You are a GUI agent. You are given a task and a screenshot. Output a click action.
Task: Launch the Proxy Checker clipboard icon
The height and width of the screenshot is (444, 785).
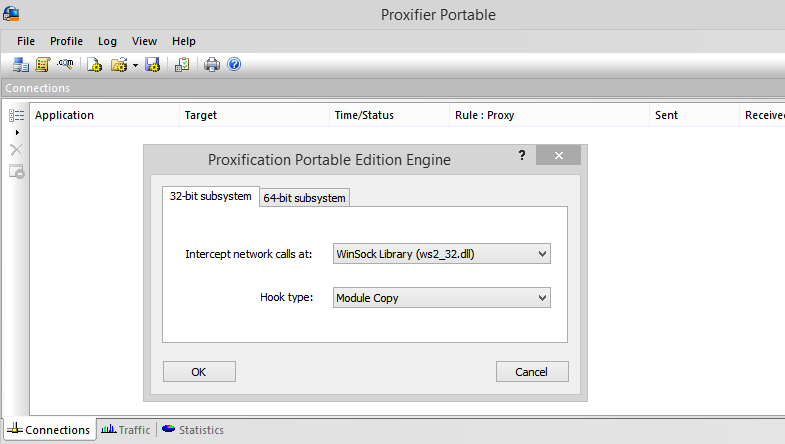point(182,65)
